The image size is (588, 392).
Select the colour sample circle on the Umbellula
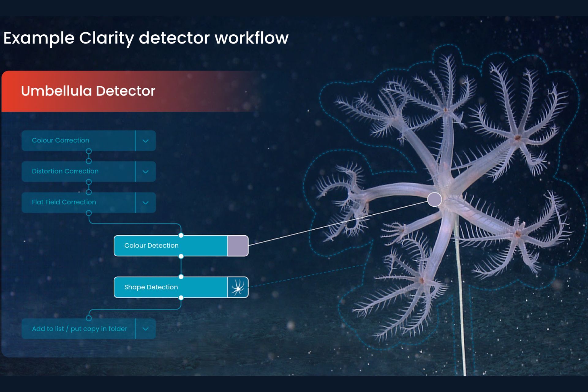[x=434, y=200]
